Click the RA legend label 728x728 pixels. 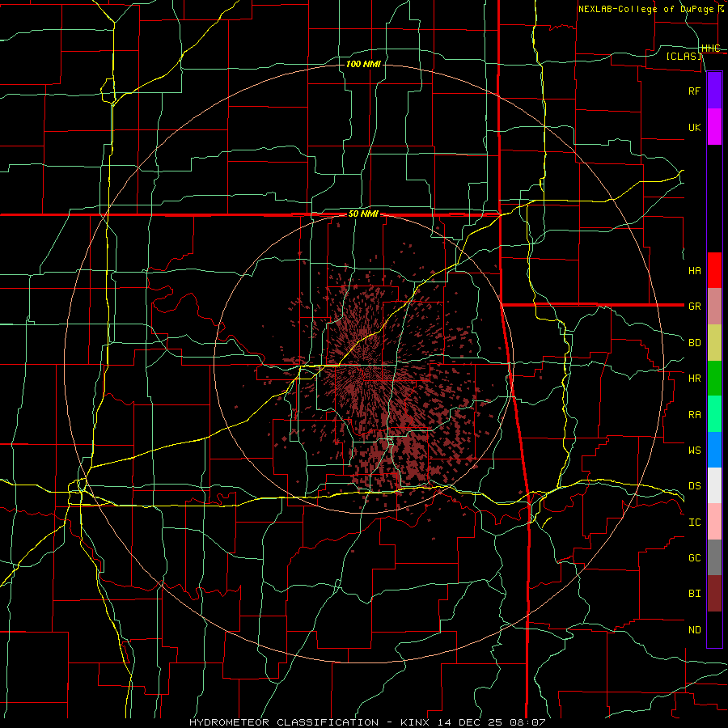pos(694,415)
